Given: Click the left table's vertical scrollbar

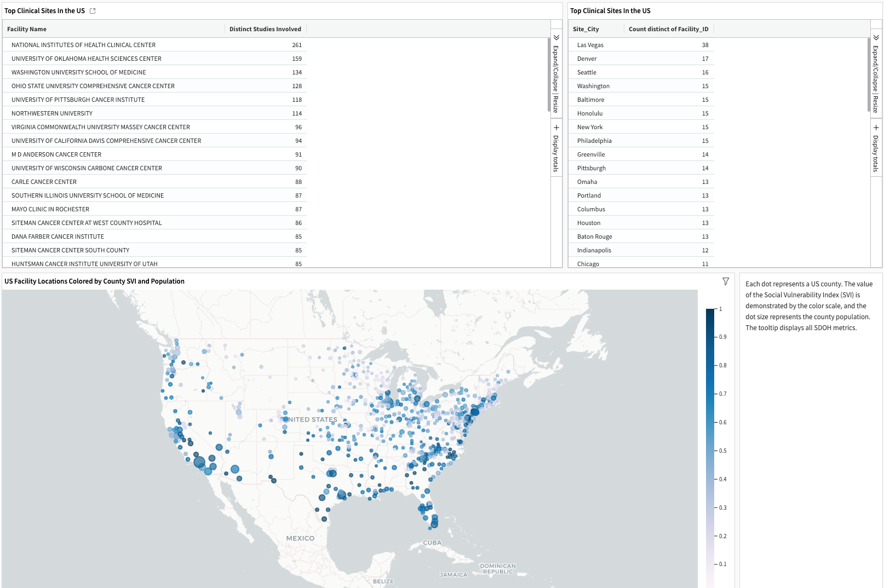Looking at the screenshot, I should pyautogui.click(x=549, y=74).
